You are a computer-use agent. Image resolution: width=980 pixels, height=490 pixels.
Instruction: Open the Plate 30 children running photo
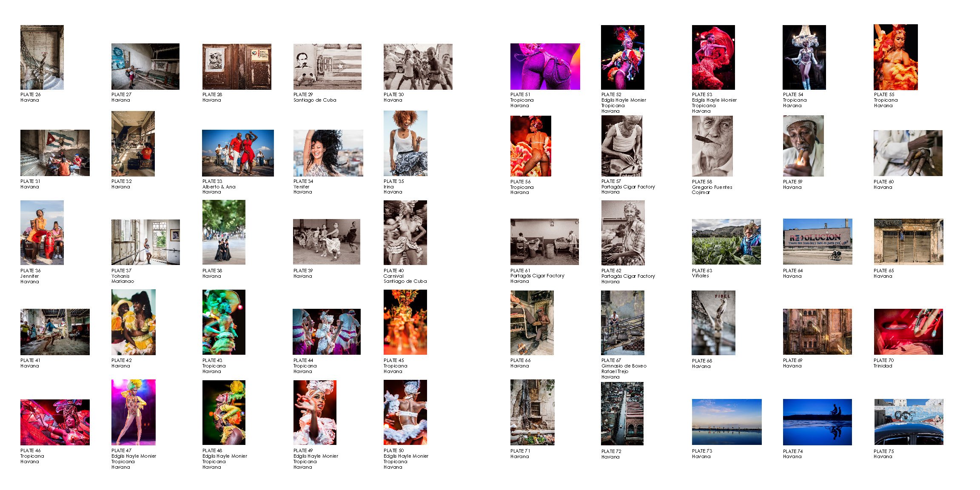point(418,67)
